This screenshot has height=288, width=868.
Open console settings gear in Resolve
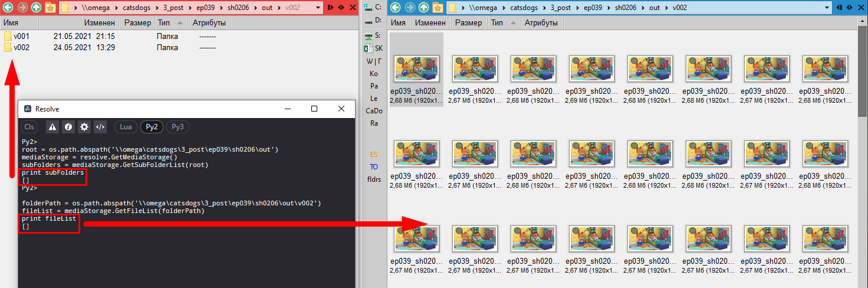[84, 127]
